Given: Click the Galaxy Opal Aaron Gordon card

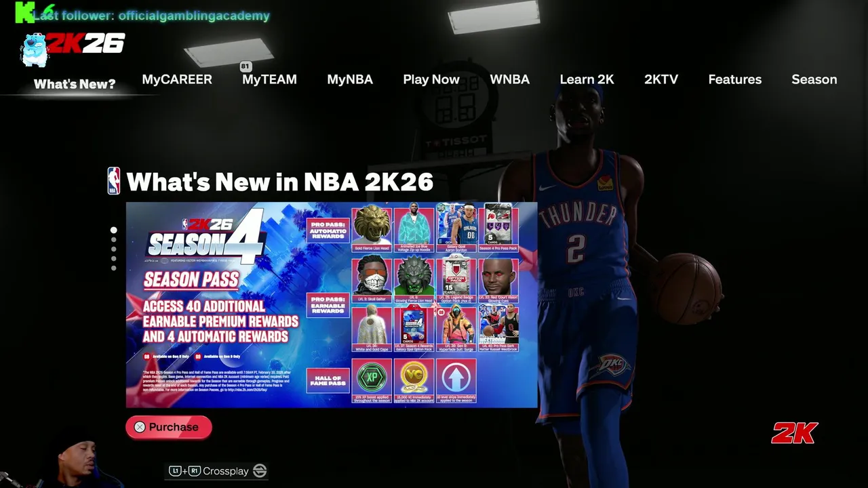Looking at the screenshot, I should [x=456, y=228].
